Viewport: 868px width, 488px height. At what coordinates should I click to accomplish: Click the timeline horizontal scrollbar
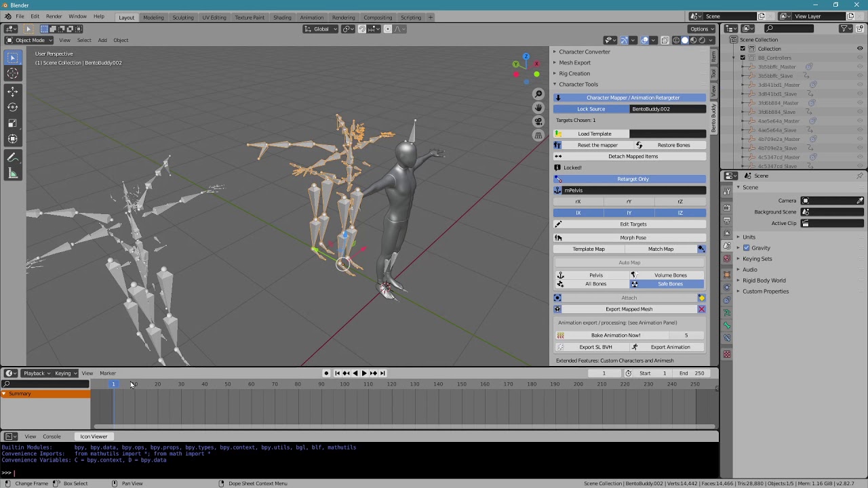[x=404, y=427]
